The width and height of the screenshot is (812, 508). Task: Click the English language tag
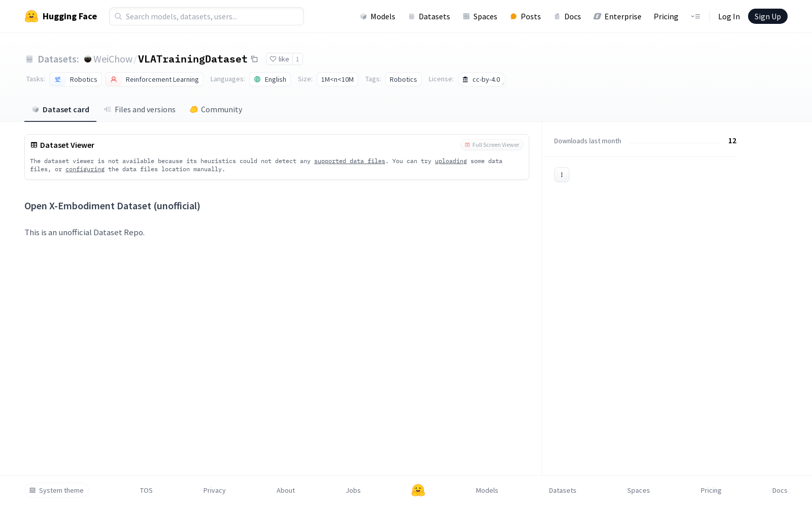click(x=270, y=79)
